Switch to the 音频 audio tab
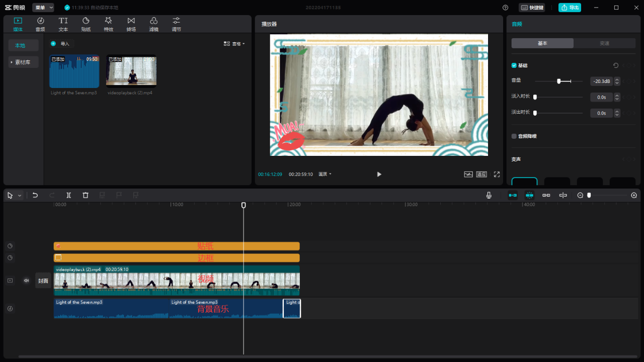Image resolution: width=644 pixels, height=362 pixels. pyautogui.click(x=40, y=24)
